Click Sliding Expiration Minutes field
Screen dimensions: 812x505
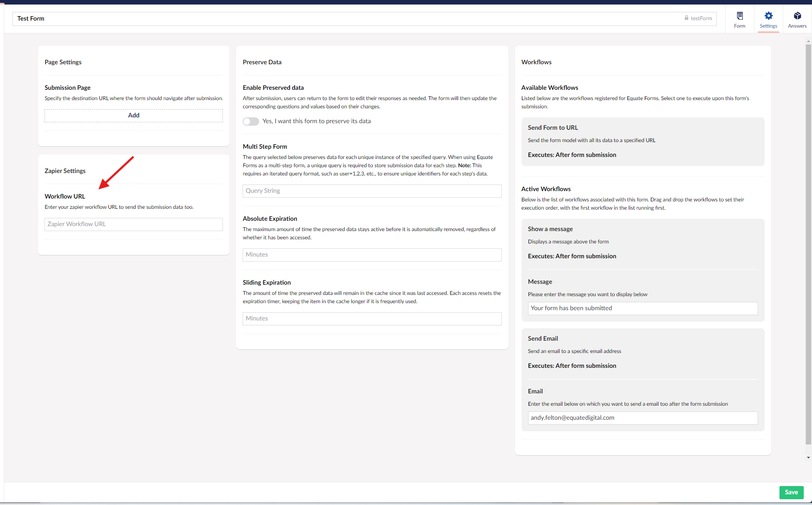point(372,318)
